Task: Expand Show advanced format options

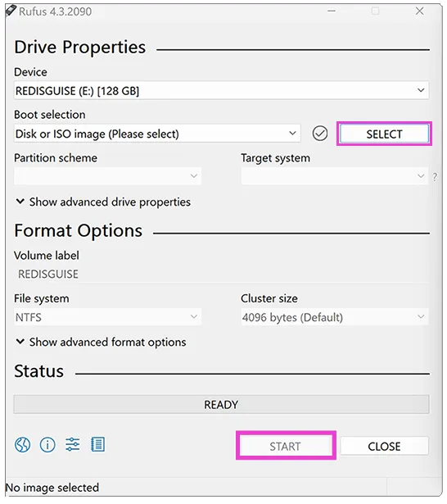Action: pos(101,343)
